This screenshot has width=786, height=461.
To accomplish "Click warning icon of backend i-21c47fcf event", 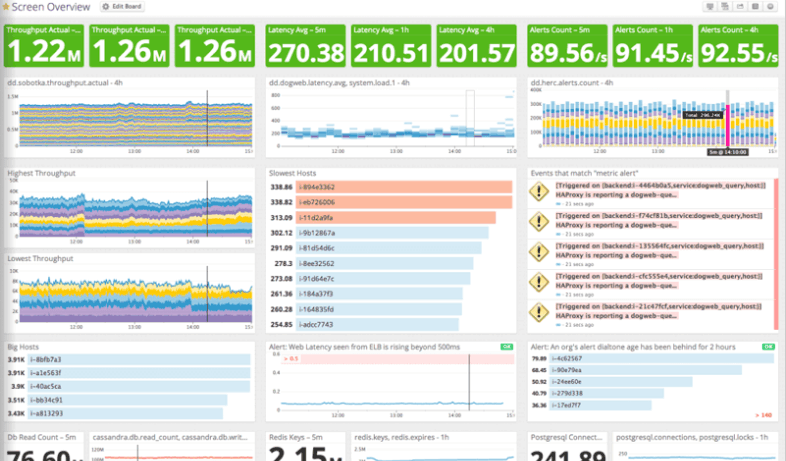I will (x=538, y=312).
